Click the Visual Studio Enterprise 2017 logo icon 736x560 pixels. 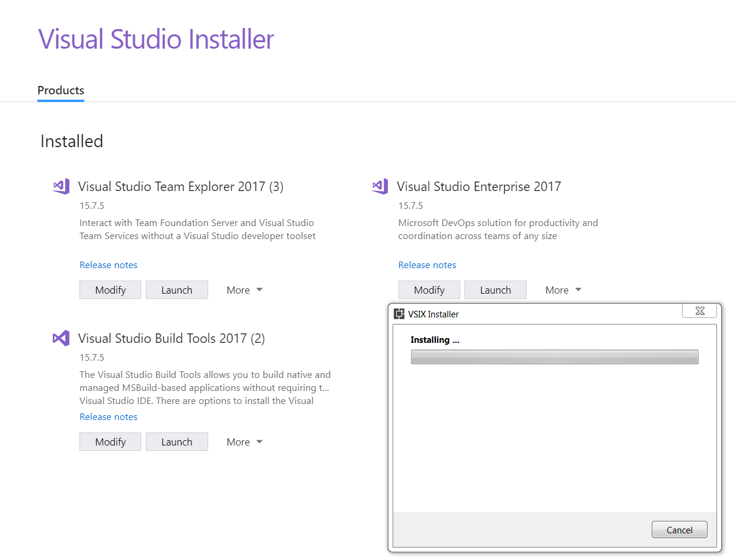[380, 186]
